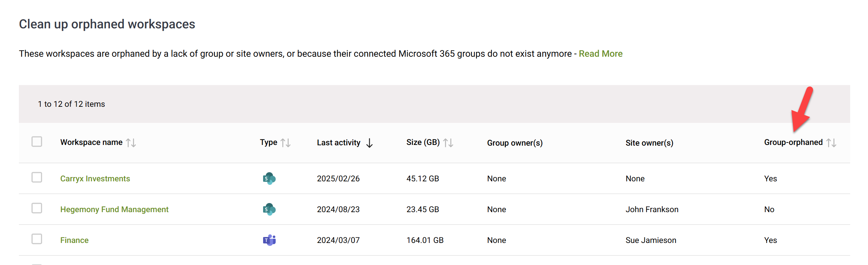Viewport: 868px width, 265px height.
Task: Sort by Size (GB) arrows icon
Action: click(448, 142)
